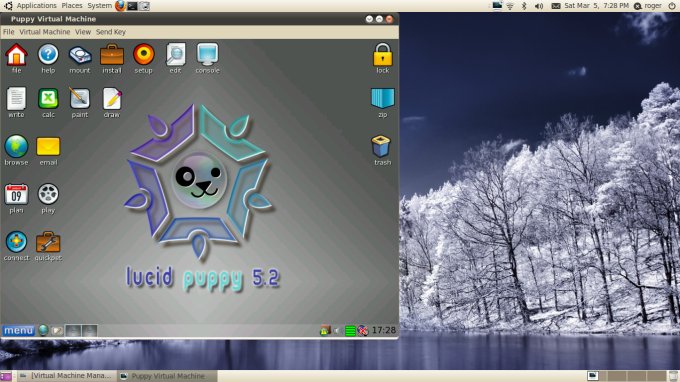
Task: Launch the 'paint' icon
Action: click(80, 99)
